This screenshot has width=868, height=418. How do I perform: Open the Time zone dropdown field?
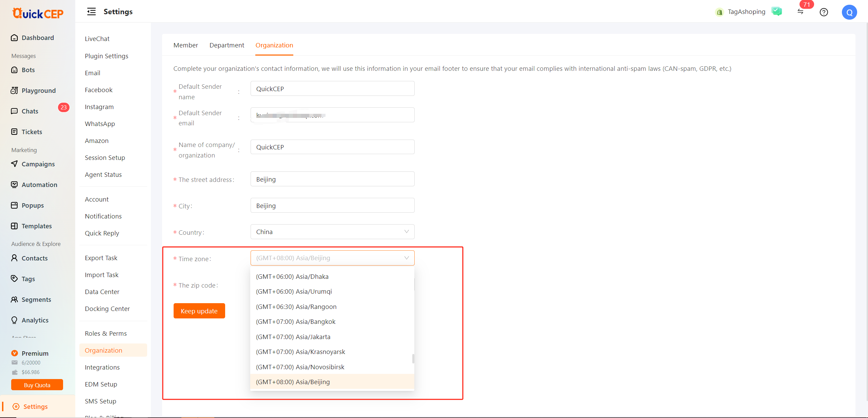pyautogui.click(x=332, y=258)
